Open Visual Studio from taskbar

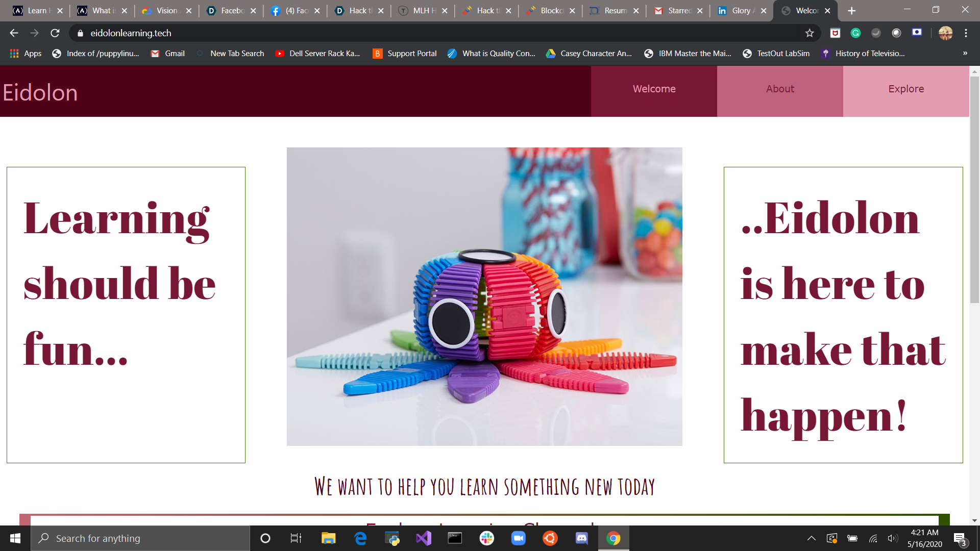424,538
